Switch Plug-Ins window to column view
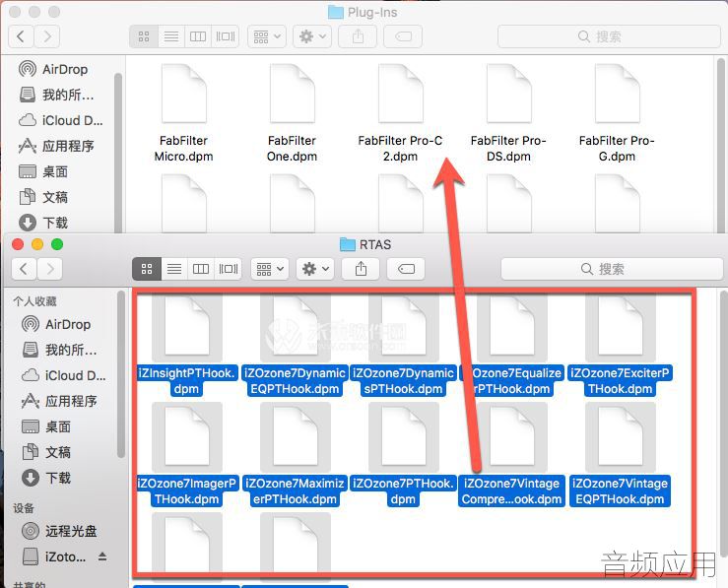728x588 pixels. 198,36
